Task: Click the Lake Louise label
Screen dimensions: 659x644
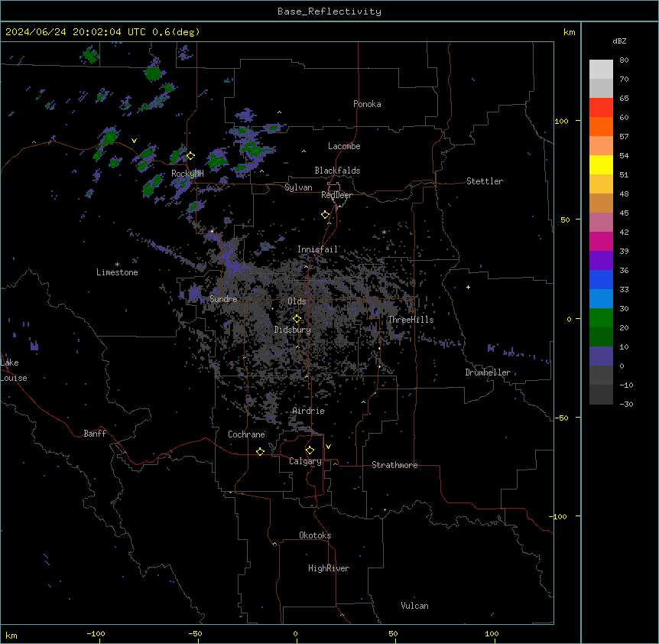Action: (x=14, y=370)
